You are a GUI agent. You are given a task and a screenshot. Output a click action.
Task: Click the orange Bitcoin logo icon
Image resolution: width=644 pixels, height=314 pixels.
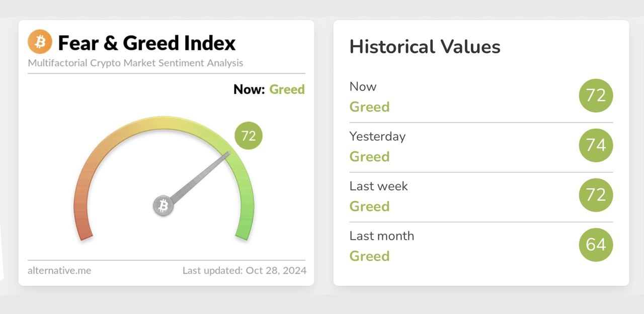tap(40, 42)
